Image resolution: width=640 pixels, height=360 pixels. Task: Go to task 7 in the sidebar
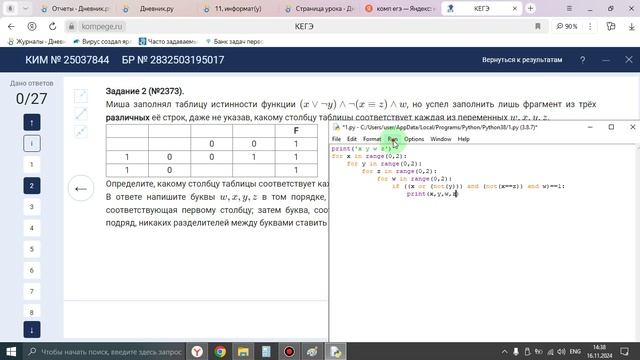[x=32, y=291]
